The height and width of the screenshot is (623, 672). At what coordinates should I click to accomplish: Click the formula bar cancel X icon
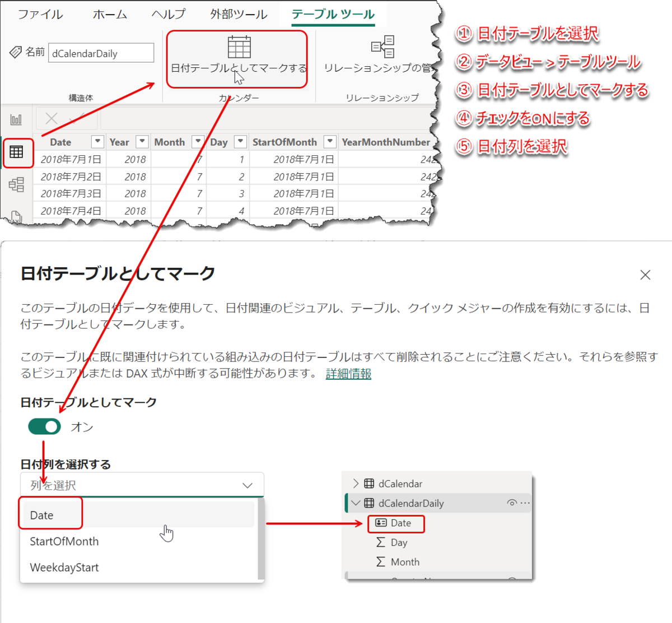click(52, 118)
